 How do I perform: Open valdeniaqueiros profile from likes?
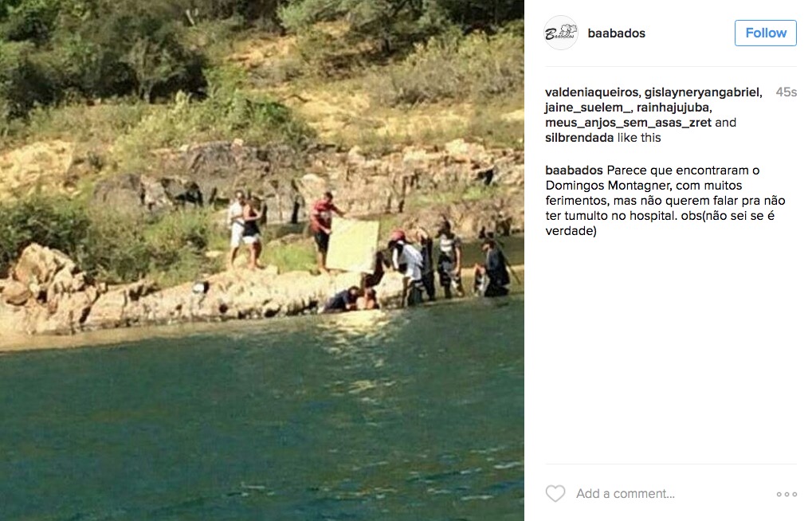[x=591, y=92]
